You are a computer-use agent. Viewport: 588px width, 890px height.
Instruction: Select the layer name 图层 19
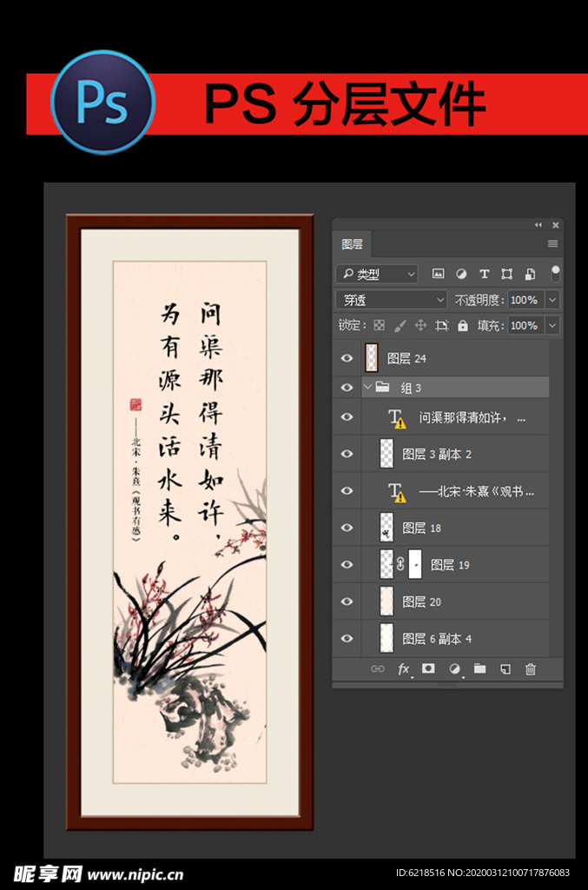coord(450,565)
